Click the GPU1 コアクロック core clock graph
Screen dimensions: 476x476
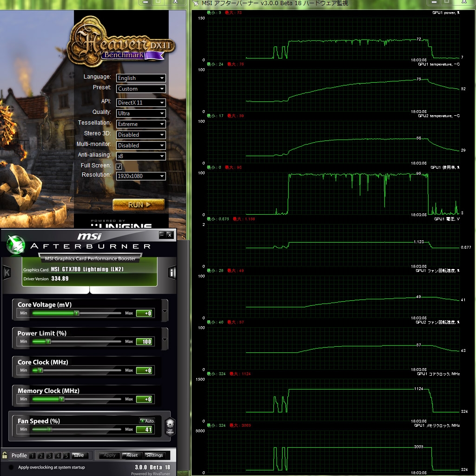[x=333, y=400]
